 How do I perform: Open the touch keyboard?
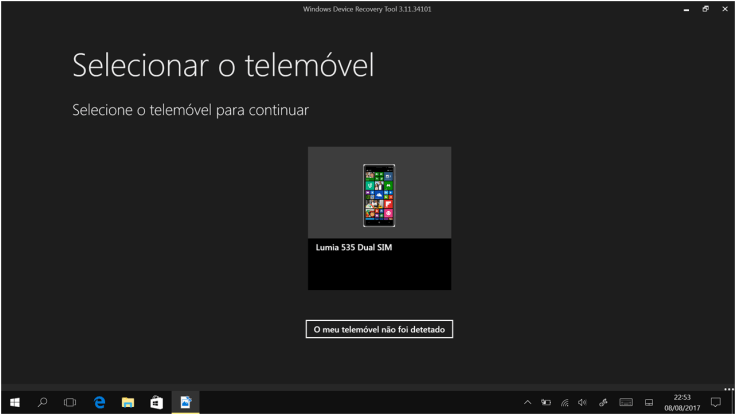point(626,402)
